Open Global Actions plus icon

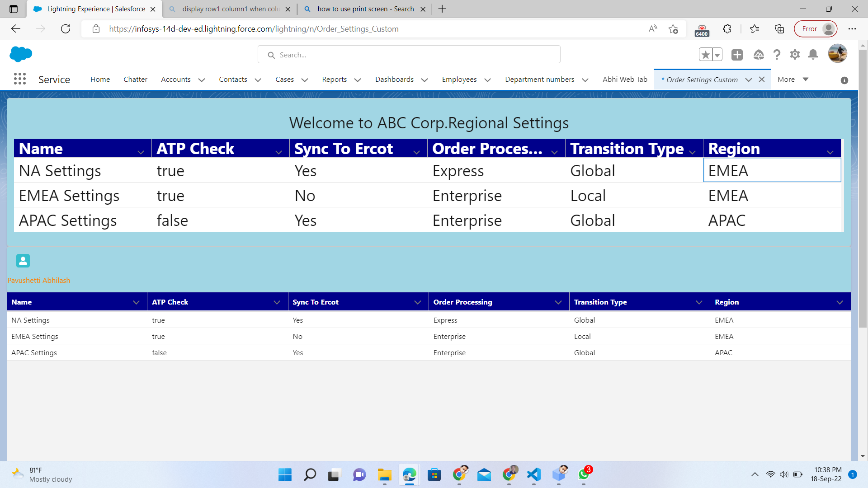(x=737, y=55)
